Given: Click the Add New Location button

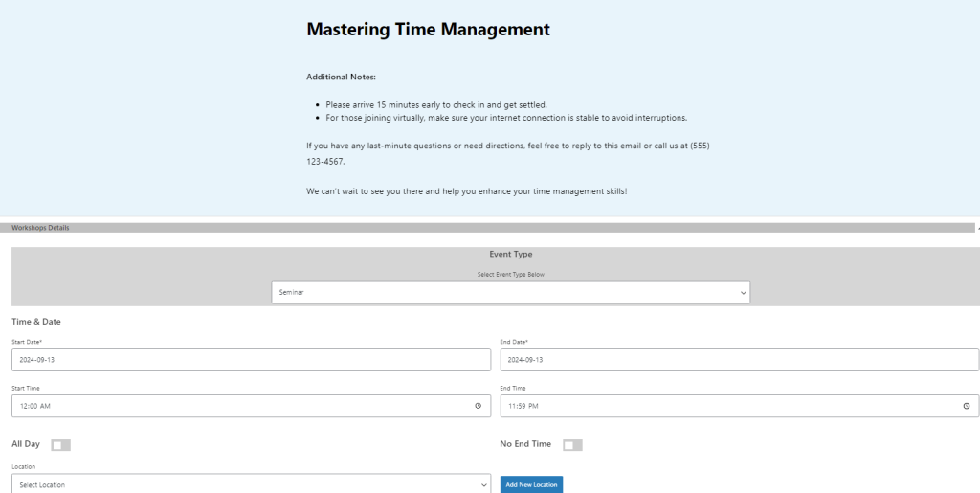Looking at the screenshot, I should (x=531, y=485).
